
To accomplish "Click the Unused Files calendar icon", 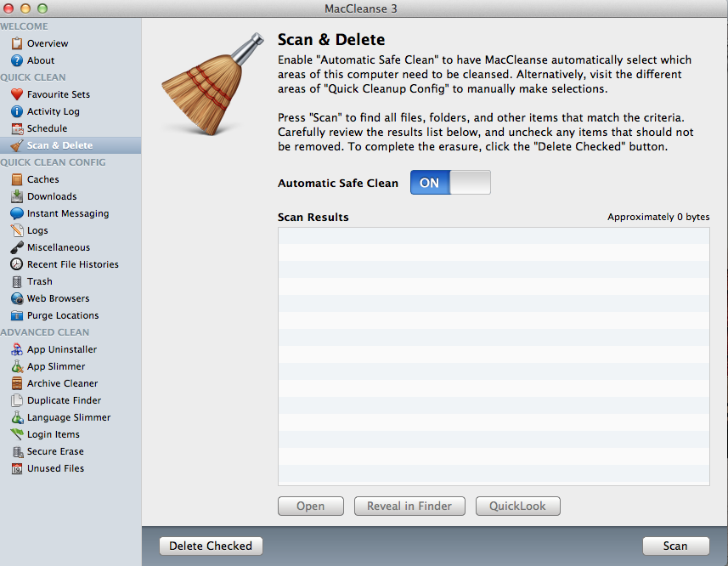I will [x=17, y=468].
